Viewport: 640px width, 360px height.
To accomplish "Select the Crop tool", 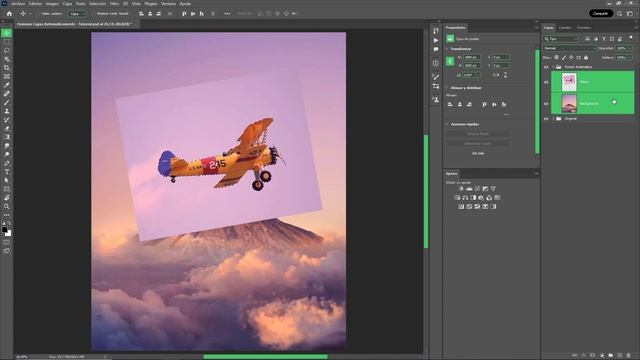I will pyautogui.click(x=7, y=68).
